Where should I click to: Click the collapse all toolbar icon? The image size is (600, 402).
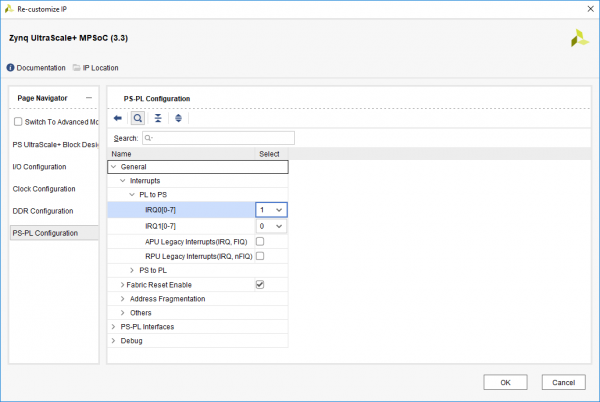tap(157, 118)
